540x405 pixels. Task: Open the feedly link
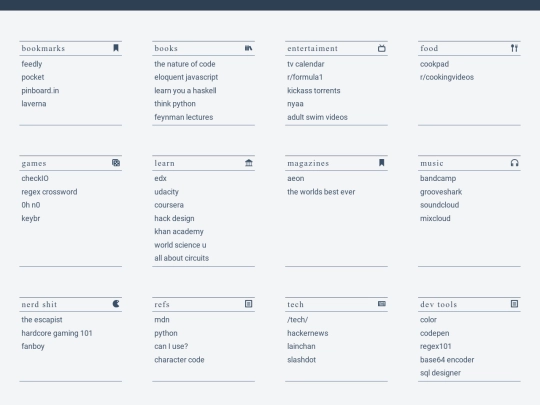tap(32, 64)
